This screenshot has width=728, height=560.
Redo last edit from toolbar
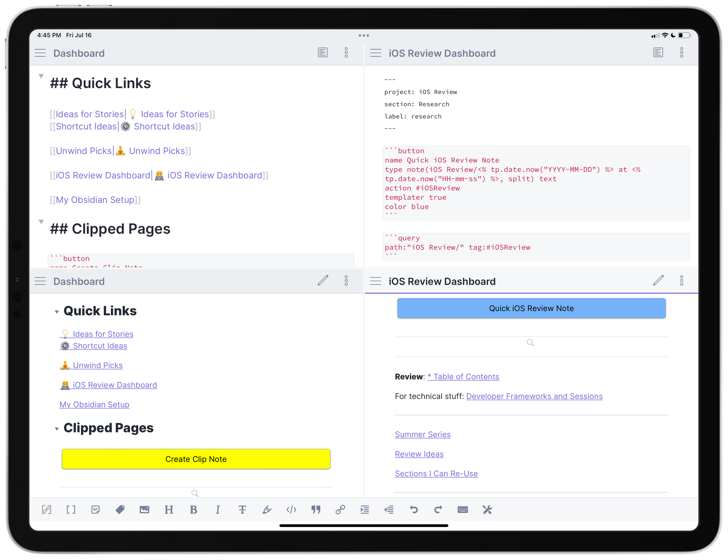click(438, 510)
